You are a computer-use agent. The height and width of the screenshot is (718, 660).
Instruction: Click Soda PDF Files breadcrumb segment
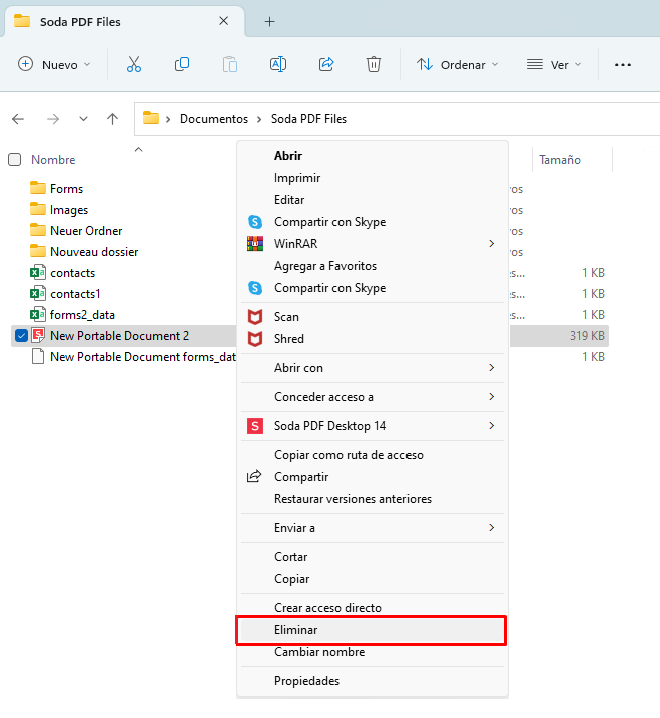(309, 119)
